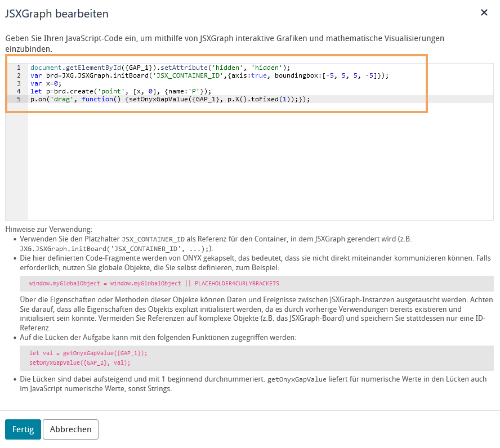The height and width of the screenshot is (448, 500).
Task: Click code line 3 'var x=0;'
Action: tap(46, 83)
